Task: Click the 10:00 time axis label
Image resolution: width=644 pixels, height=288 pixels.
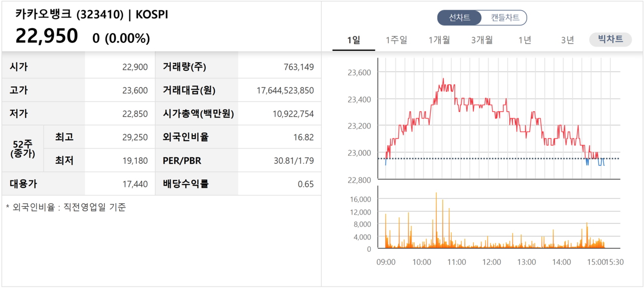Action: pos(422,262)
